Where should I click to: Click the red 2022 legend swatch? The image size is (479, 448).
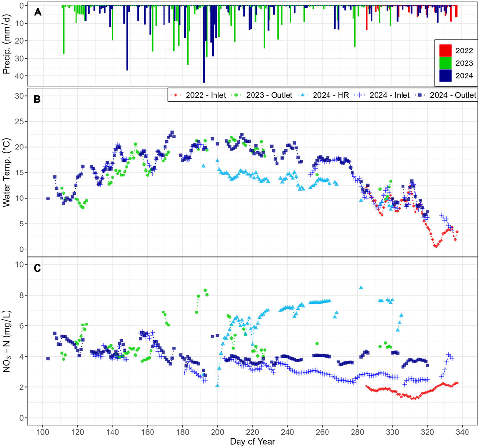click(x=446, y=50)
